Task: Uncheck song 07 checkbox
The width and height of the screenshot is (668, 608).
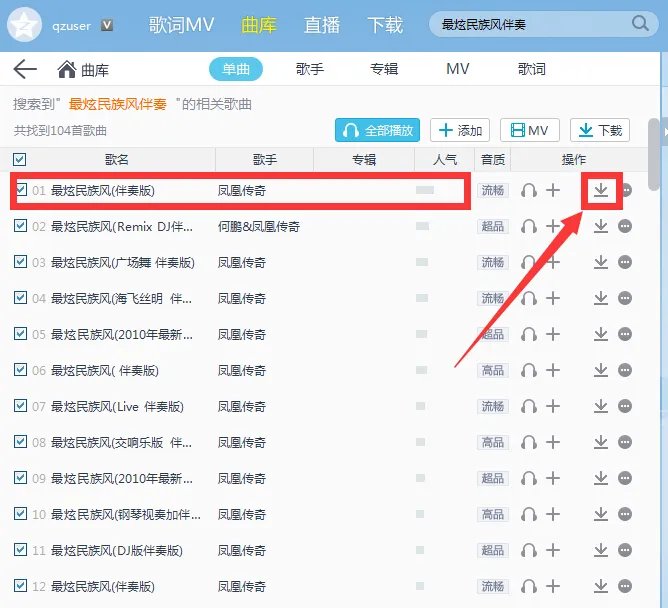Action: coord(20,405)
